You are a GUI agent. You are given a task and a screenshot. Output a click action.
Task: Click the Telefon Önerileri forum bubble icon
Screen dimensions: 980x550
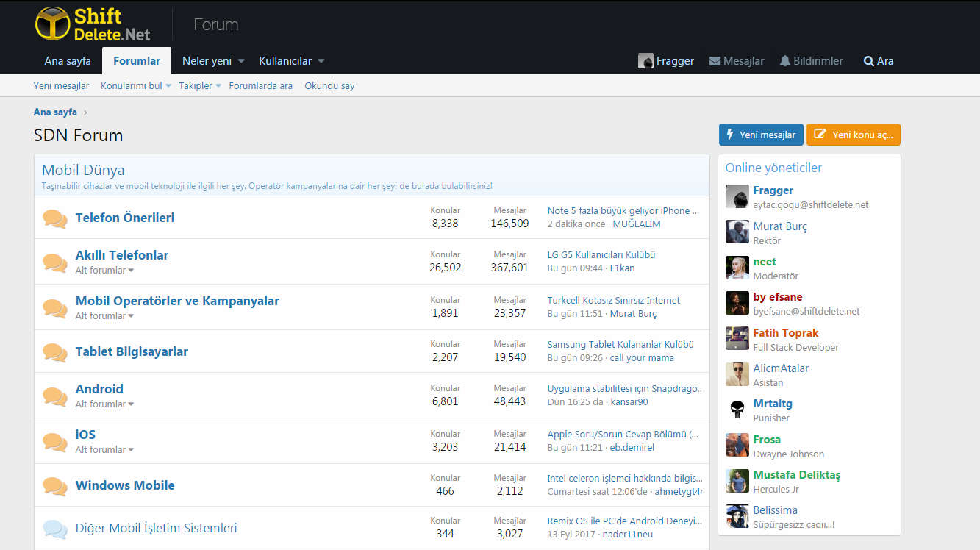[55, 218]
